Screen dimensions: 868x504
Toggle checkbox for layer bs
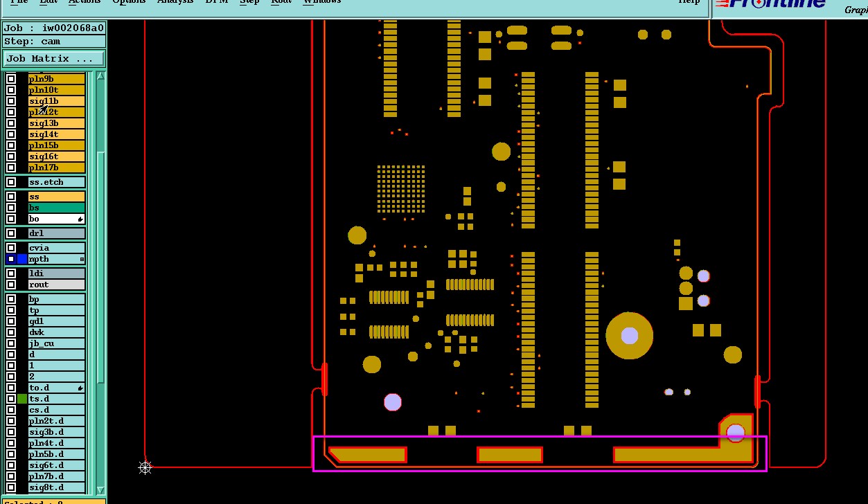pos(11,208)
